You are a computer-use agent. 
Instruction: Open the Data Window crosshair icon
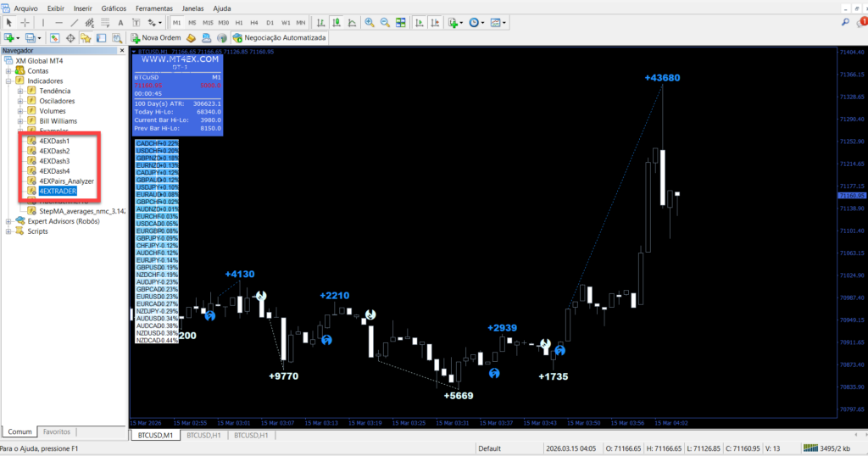point(70,37)
